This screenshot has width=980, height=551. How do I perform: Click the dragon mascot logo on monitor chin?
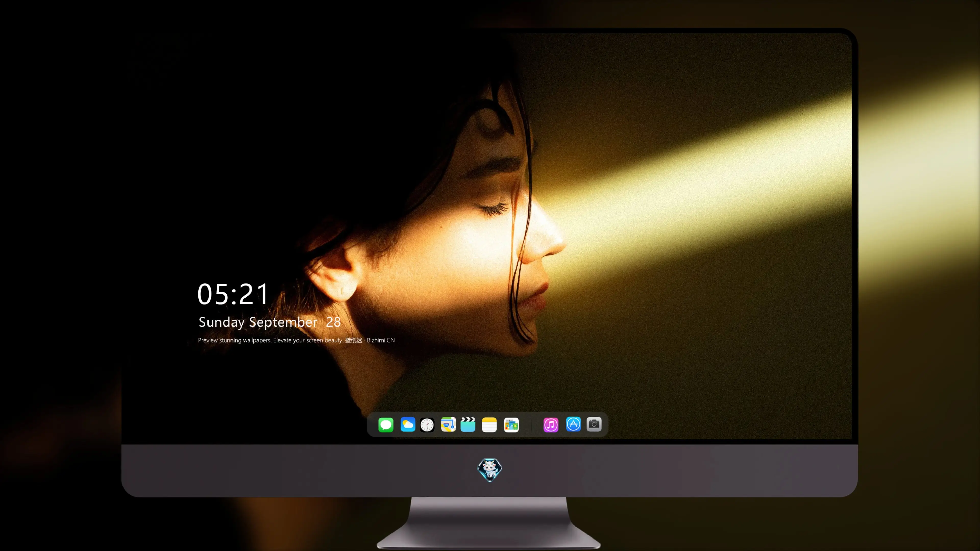[490, 470]
